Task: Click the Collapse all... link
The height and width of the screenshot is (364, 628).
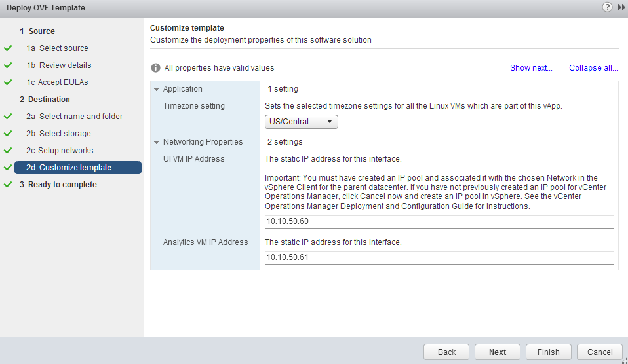Action: (593, 68)
